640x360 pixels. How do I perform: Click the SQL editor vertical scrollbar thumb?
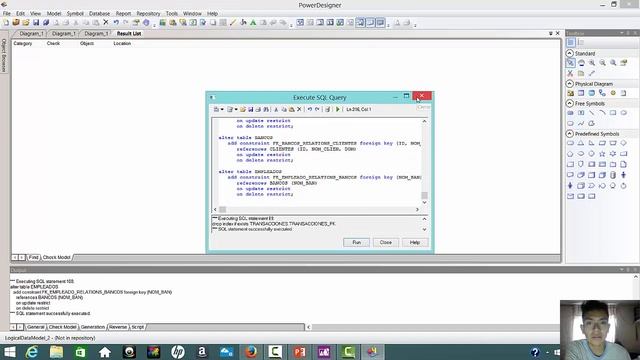click(424, 196)
